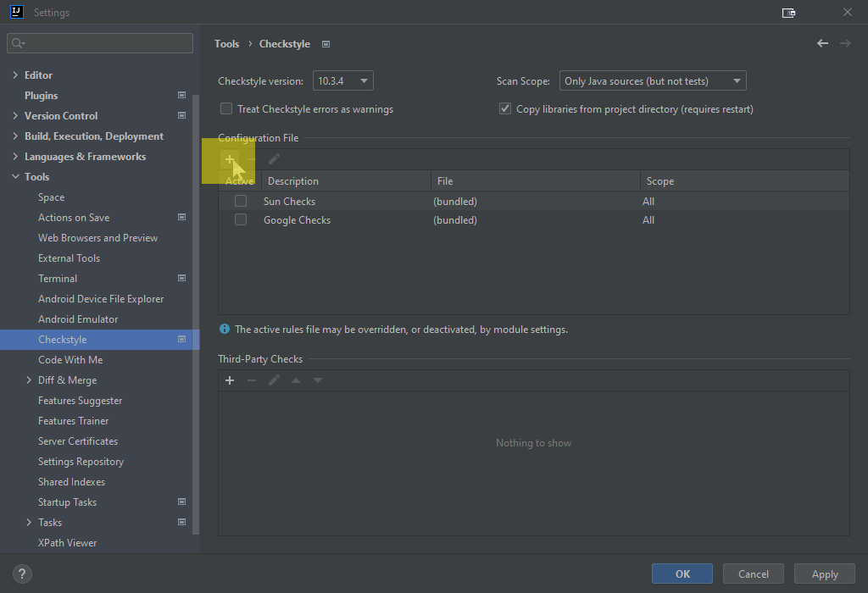868x593 pixels.
Task: Open Features Suggester settings
Action: [81, 401]
